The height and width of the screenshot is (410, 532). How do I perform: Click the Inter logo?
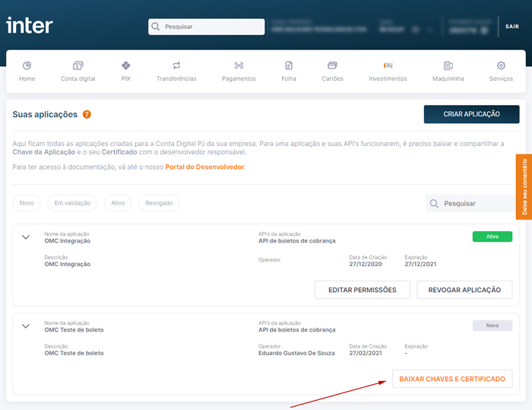[x=30, y=25]
